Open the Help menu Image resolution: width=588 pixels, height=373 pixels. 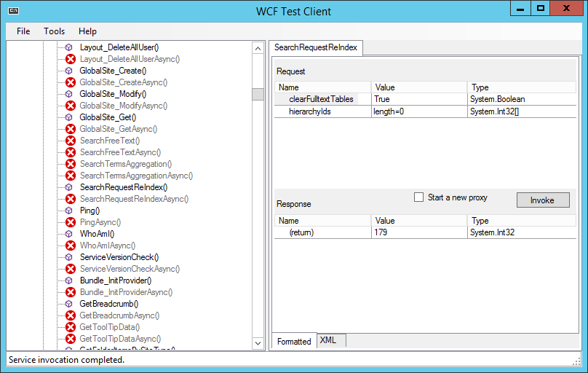click(x=87, y=31)
